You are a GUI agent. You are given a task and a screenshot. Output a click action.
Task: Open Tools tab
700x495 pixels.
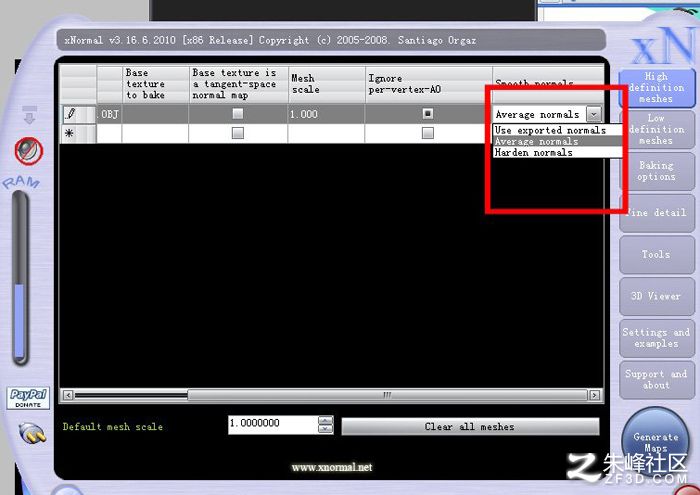pyautogui.click(x=657, y=254)
